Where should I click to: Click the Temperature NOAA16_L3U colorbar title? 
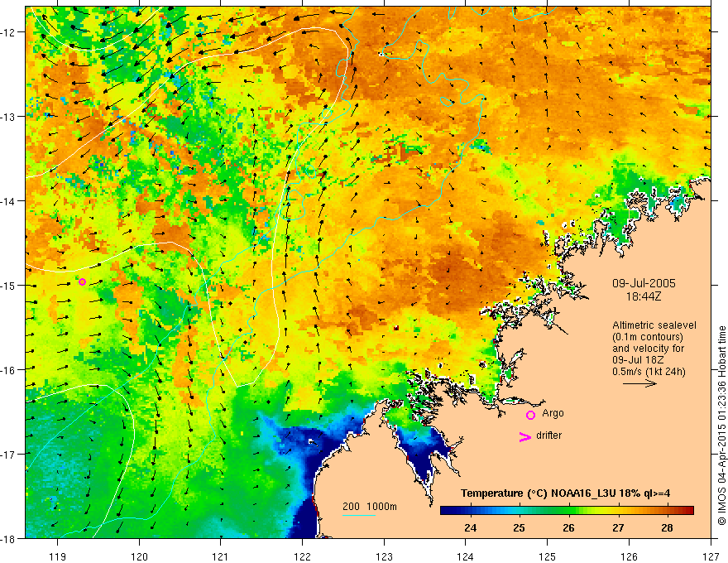(565, 493)
